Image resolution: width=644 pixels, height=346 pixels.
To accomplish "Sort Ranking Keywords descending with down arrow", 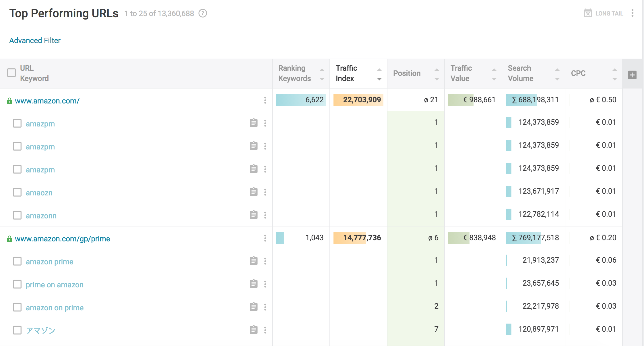I will click(322, 79).
